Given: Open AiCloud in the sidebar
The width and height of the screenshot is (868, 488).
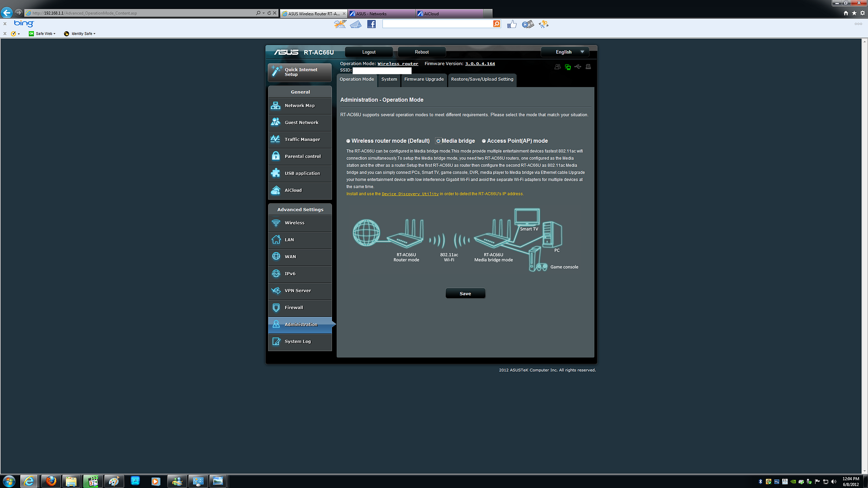Looking at the screenshot, I should [300, 190].
